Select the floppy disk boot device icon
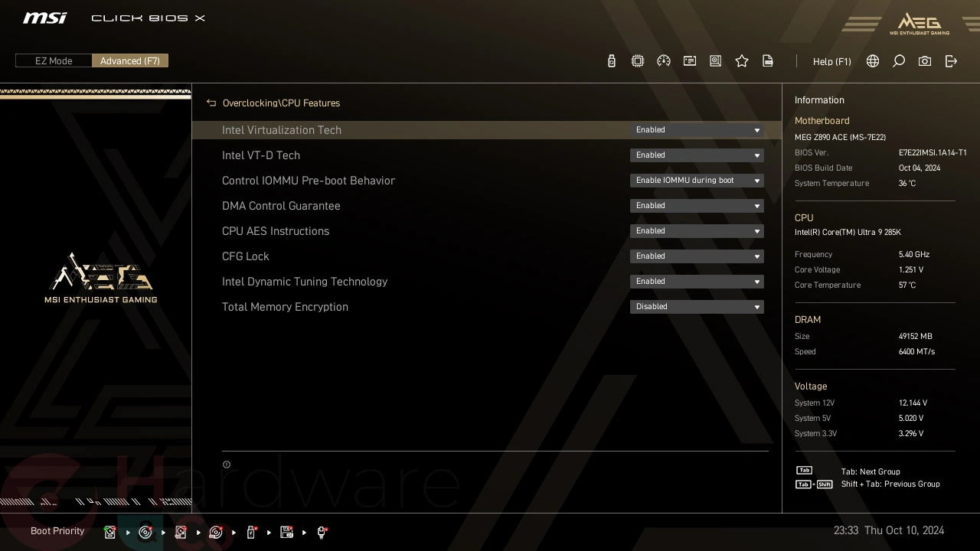Viewport: 980px width, 551px height. (x=287, y=532)
